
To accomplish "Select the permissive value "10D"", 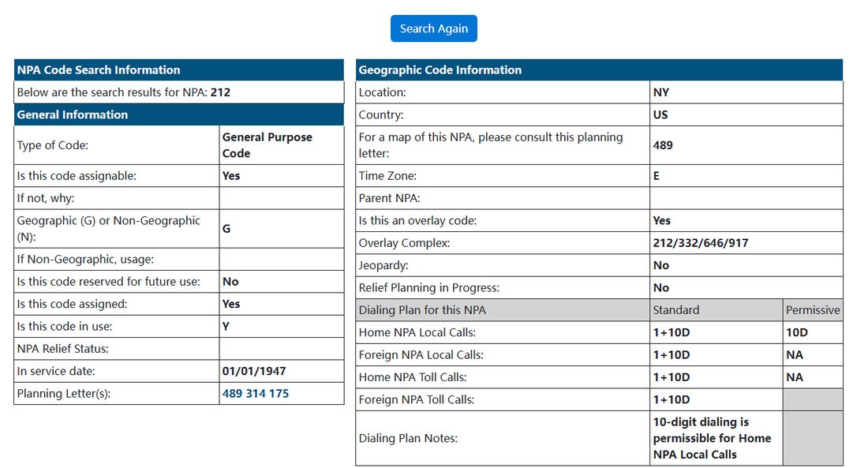I will [x=797, y=332].
